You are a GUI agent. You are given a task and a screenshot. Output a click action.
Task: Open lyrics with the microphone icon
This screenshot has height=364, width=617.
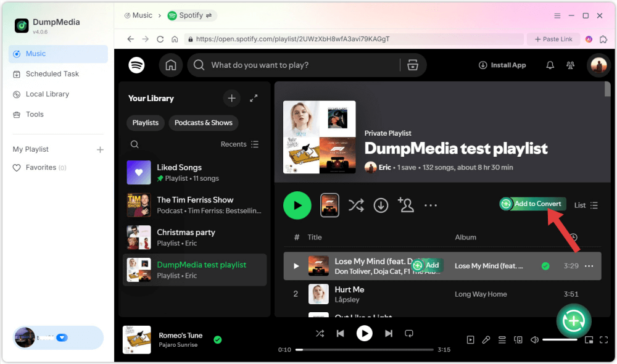[486, 339]
